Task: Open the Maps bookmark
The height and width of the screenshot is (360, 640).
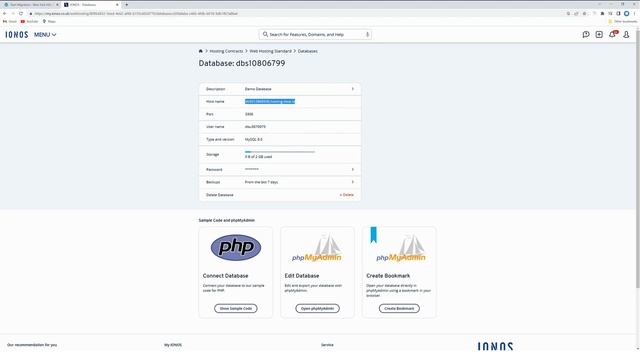Action: [49, 21]
